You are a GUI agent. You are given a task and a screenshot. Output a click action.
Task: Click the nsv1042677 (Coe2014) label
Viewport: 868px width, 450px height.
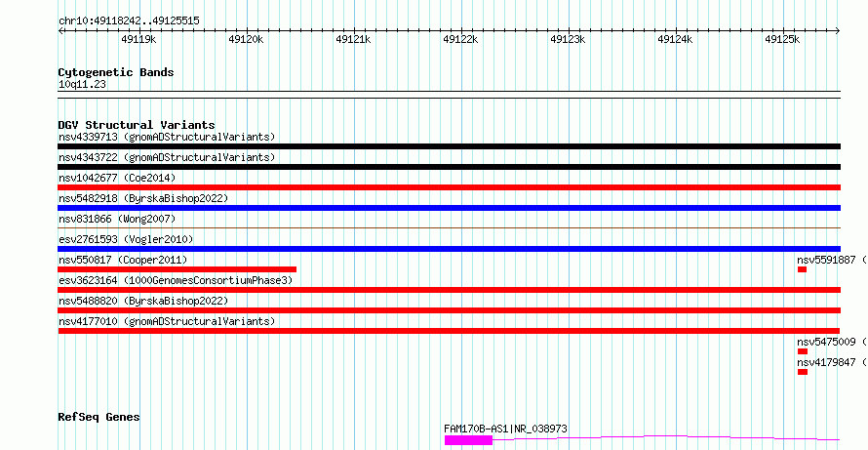click(117, 178)
